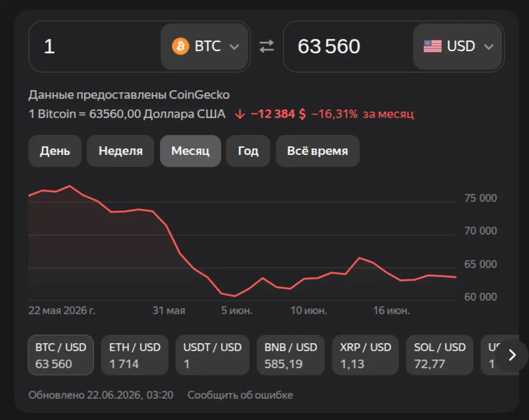Click the 10 июн. date label
Image resolution: width=529 pixels, height=420 pixels.
click(x=308, y=311)
